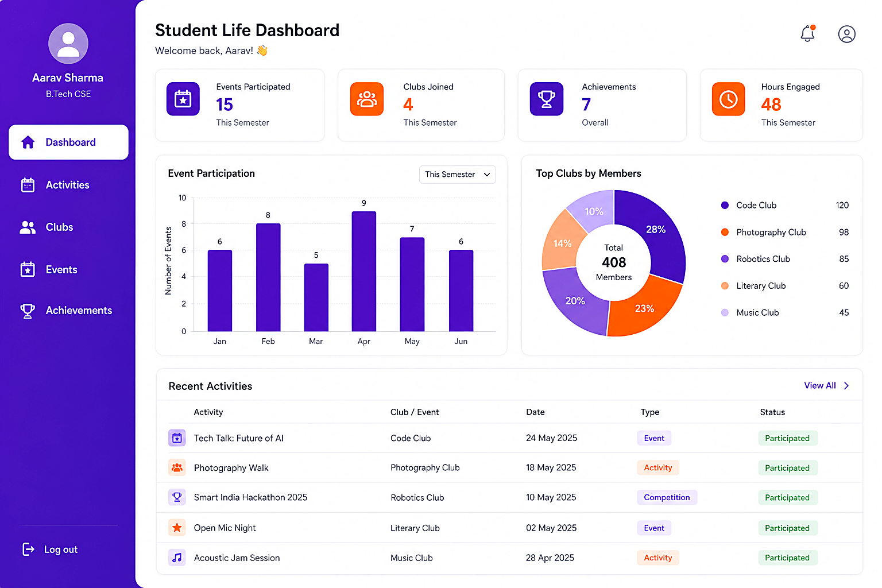Click the 28% donut chart segment

[656, 229]
